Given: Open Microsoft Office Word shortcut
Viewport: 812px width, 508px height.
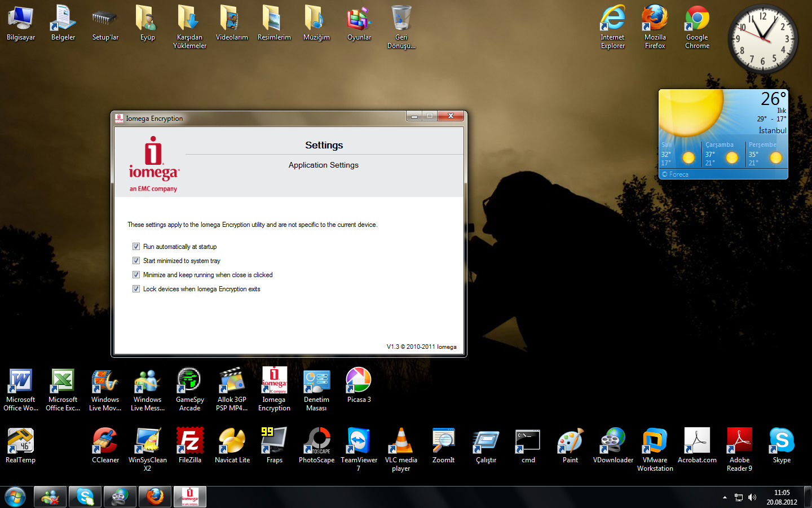Looking at the screenshot, I should [21, 389].
